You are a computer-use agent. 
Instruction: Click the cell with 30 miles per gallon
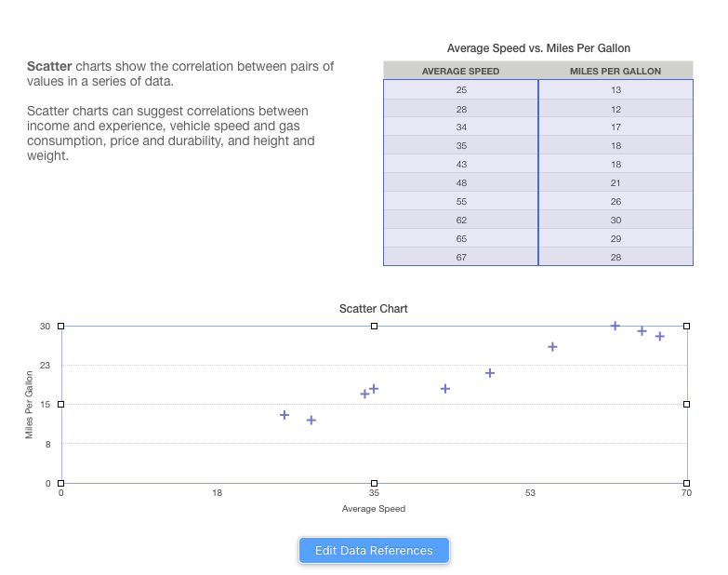coord(615,221)
